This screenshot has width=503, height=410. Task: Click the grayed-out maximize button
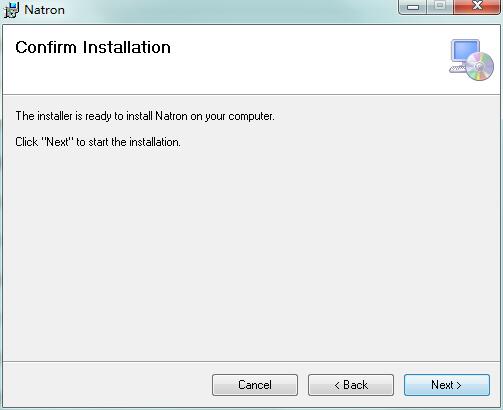440,7
